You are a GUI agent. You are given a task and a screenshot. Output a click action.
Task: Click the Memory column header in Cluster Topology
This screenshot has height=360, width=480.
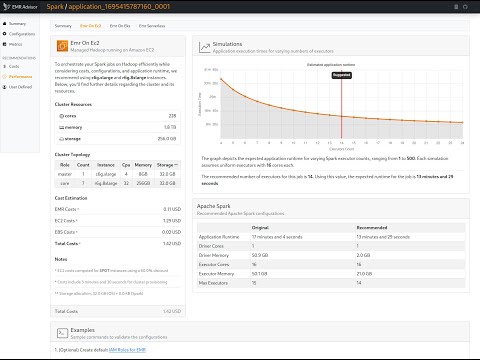143,165
